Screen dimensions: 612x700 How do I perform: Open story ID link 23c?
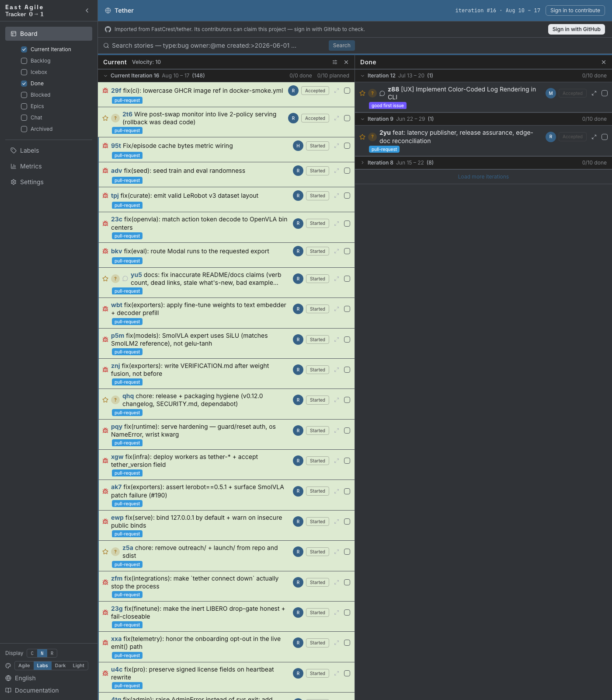point(117,219)
